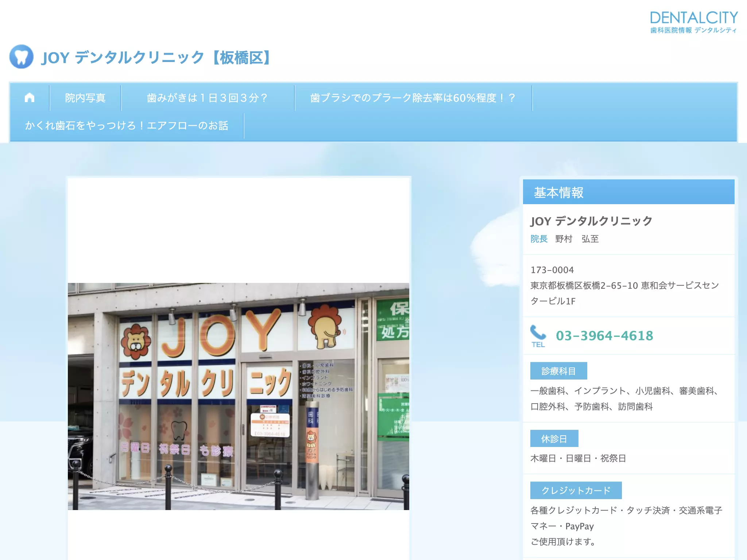
Task: Click the clinic storefront photo
Action: pos(239,396)
